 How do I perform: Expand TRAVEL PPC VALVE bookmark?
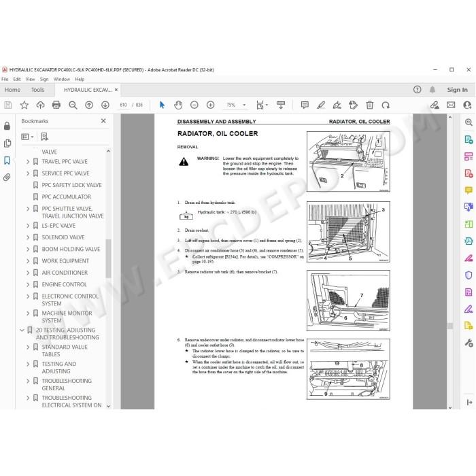click(28, 162)
